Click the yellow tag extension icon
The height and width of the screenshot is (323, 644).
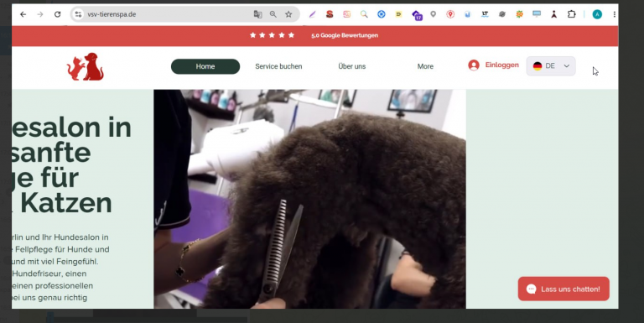(398, 14)
